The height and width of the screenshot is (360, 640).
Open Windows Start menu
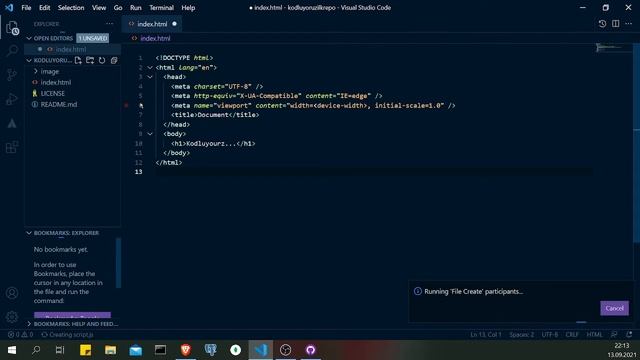tap(12, 350)
